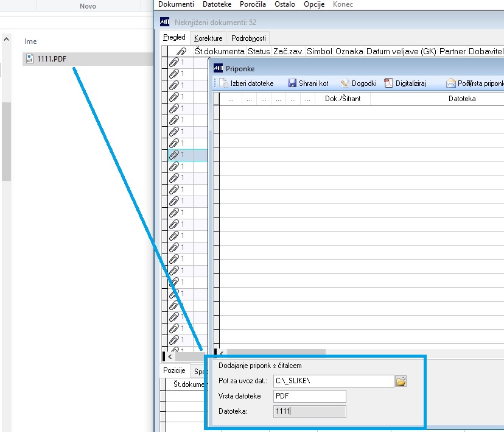This screenshot has width=504, height=432.
Task: Switch to the Podrobnosti tab
Action: (248, 38)
